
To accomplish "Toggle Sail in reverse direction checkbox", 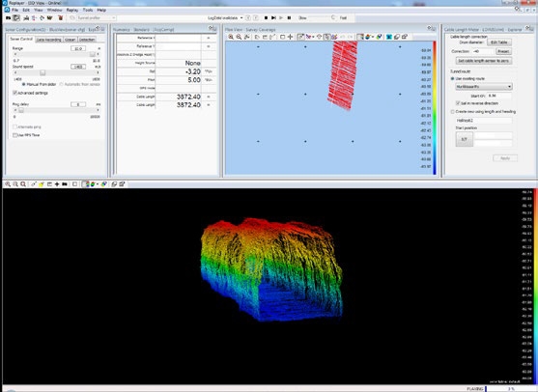I will (x=458, y=103).
